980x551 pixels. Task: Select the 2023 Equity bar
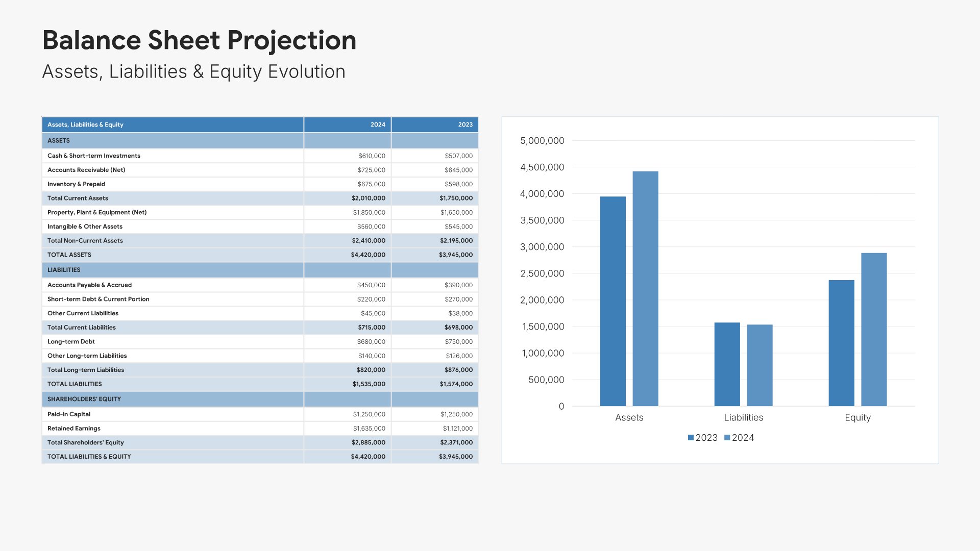point(841,343)
